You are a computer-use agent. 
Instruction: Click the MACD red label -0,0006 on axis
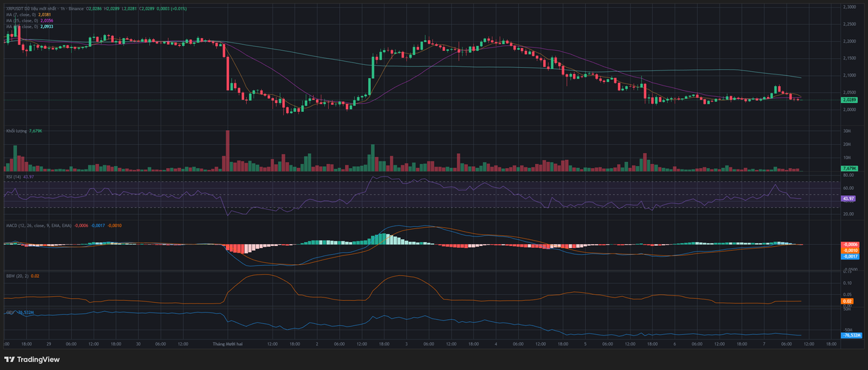click(x=850, y=244)
